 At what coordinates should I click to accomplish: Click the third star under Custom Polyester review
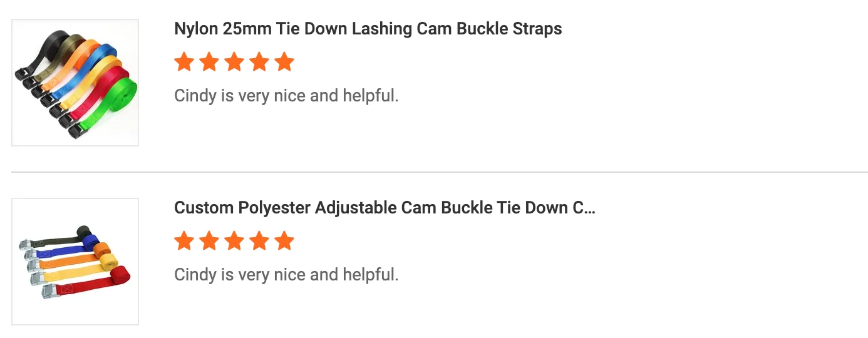[234, 241]
